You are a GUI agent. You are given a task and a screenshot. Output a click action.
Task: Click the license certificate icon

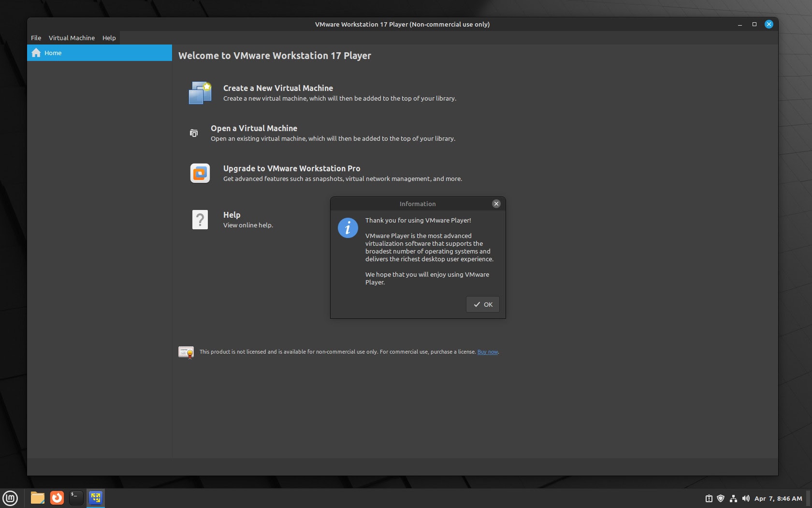tap(186, 352)
